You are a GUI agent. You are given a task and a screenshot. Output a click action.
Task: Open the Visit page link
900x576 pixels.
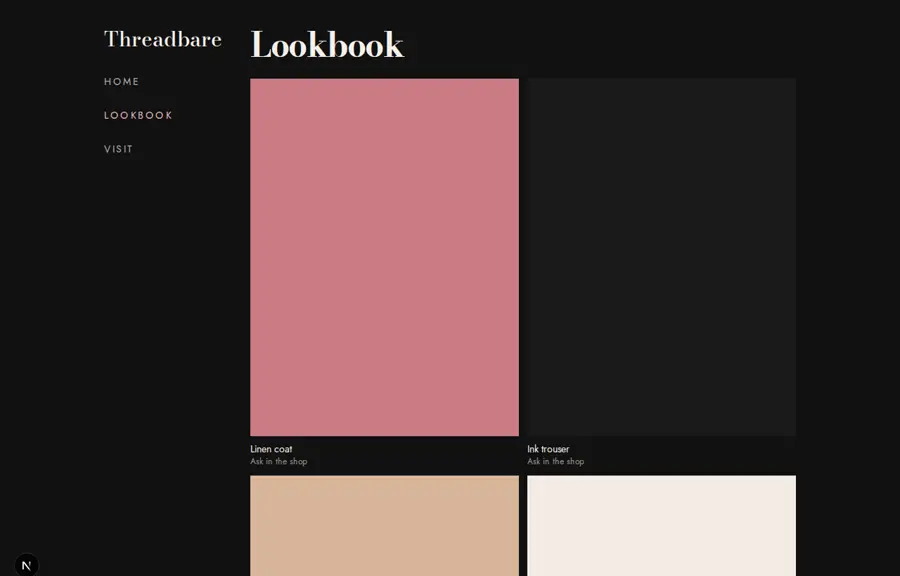coord(118,149)
